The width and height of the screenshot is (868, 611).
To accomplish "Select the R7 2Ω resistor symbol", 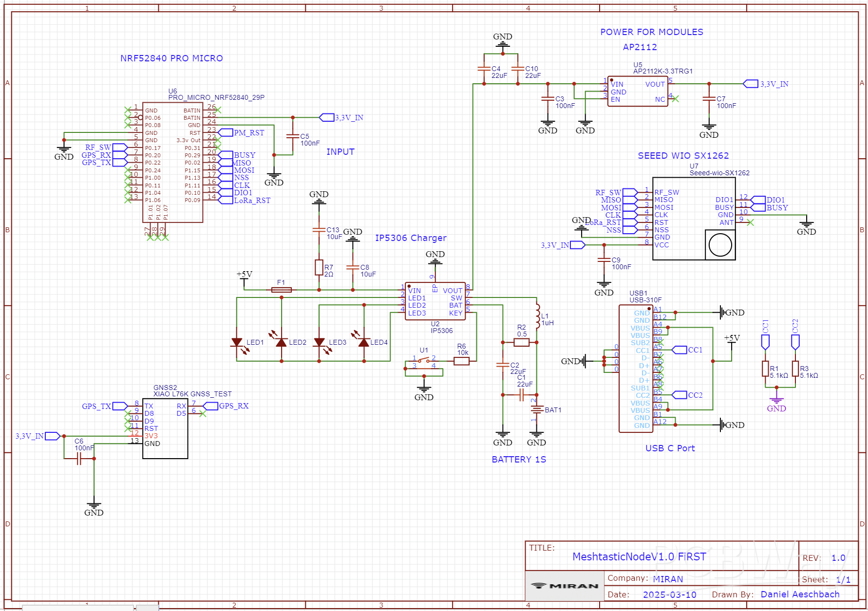I will coord(319,267).
